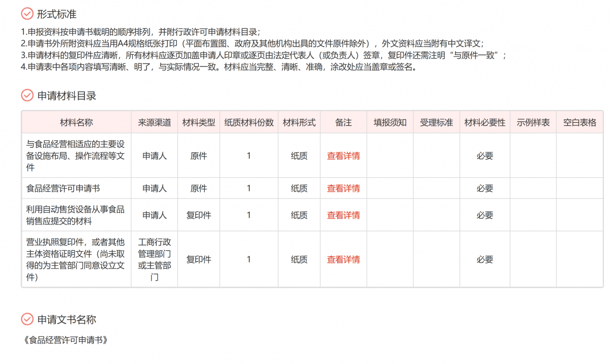610x364 pixels.
Task: Click the check icon beside 申请材料目录
Action: [x=27, y=95]
